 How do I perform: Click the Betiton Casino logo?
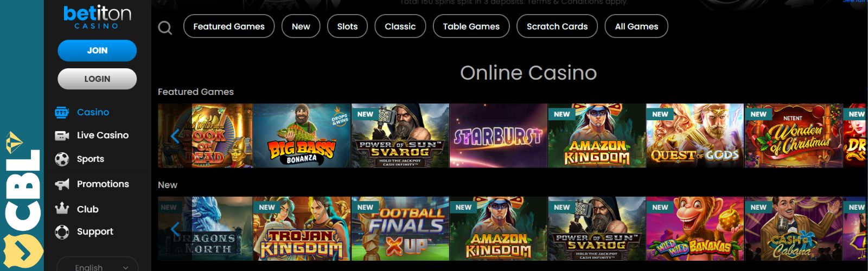click(x=97, y=17)
